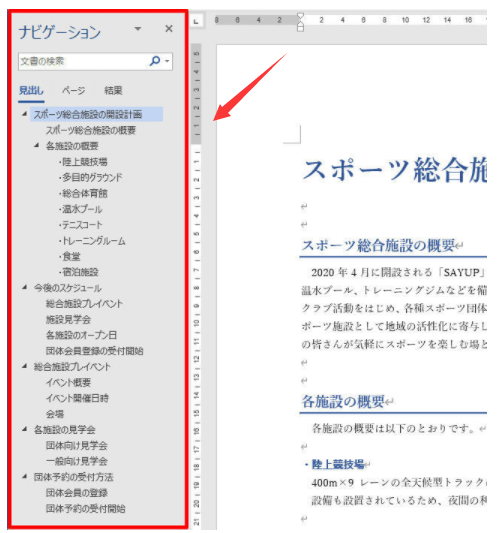Close the ナビゲーション pane
The image size is (498, 533).
pyautogui.click(x=169, y=29)
